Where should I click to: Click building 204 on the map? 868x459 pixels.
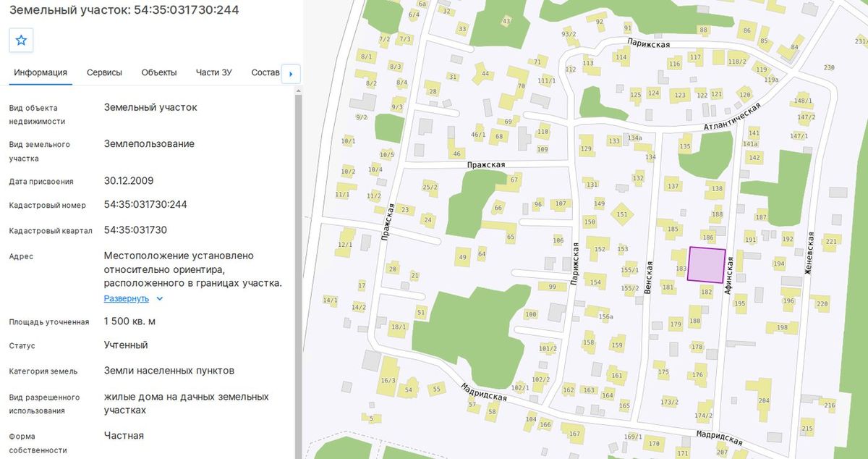tap(765, 400)
